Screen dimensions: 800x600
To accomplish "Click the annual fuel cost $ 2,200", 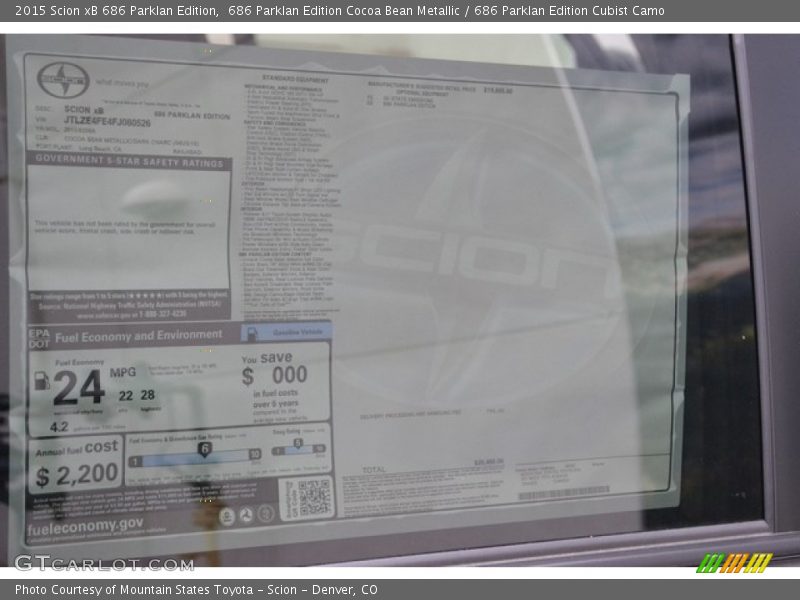I will (77, 476).
